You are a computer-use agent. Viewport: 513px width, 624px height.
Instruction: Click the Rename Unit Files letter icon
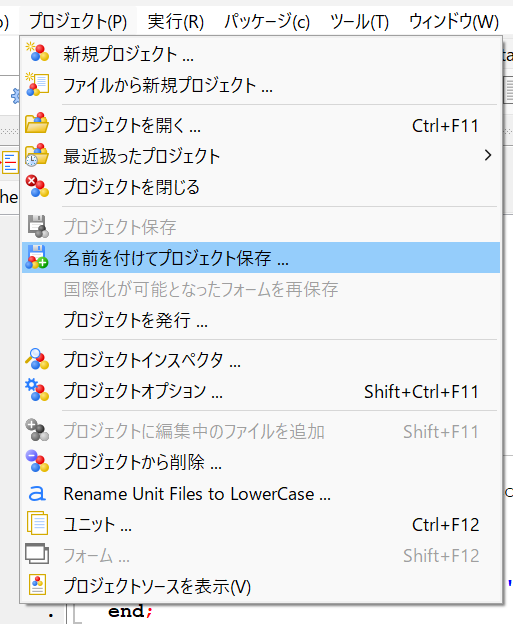[x=37, y=493]
